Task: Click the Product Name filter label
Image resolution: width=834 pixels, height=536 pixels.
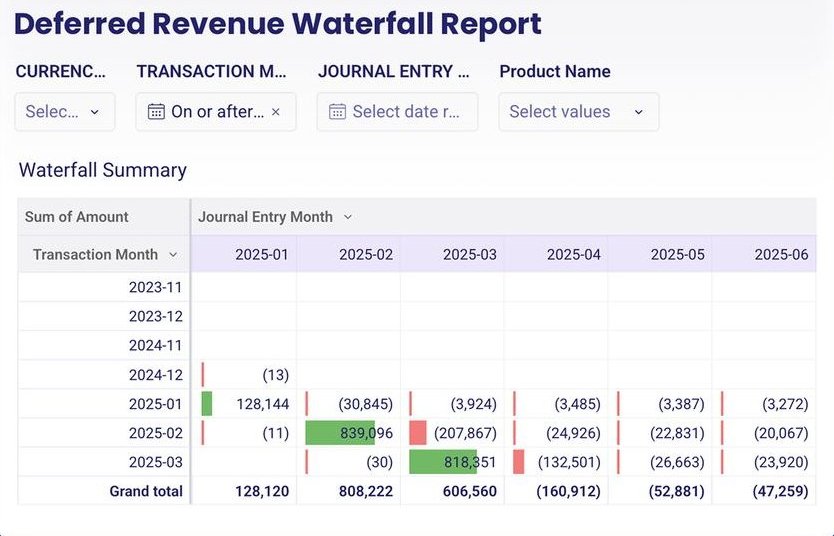Action: click(x=555, y=71)
